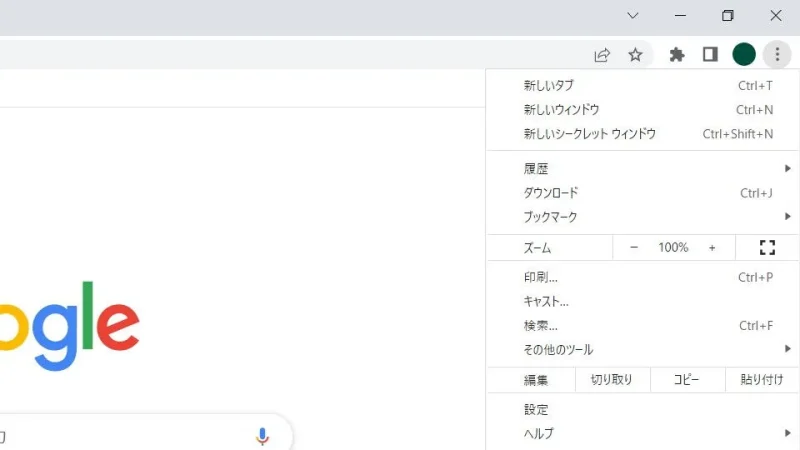Viewport: 800px width, 450px height.
Task: Toggle the side panel icon
Action: 710,55
